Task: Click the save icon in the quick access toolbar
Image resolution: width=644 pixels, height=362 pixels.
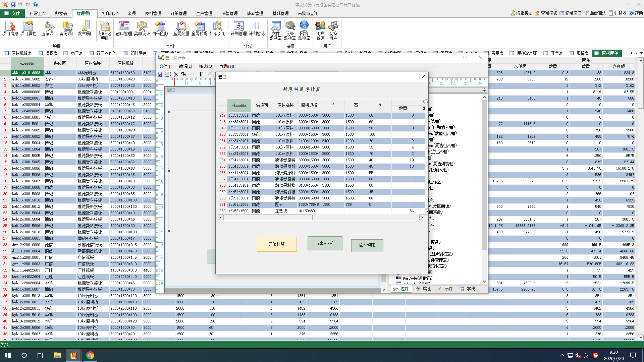Action: click(13, 5)
